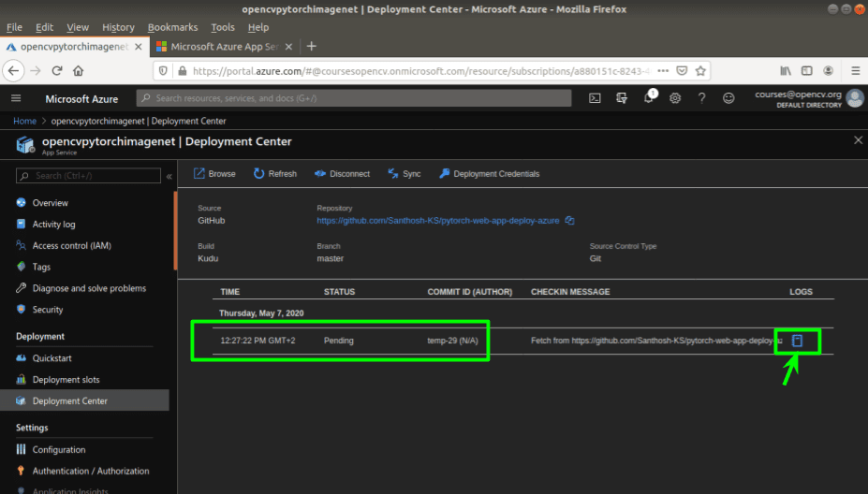Viewport: 868px width, 494px height.
Task: Open the feedback smiley icon
Action: (x=728, y=98)
